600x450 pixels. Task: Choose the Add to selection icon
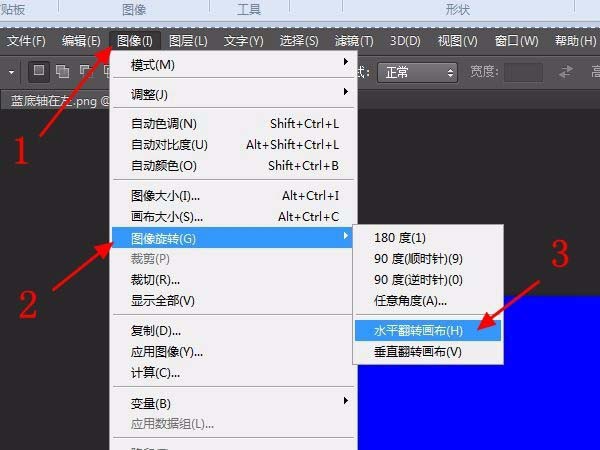pos(62,72)
